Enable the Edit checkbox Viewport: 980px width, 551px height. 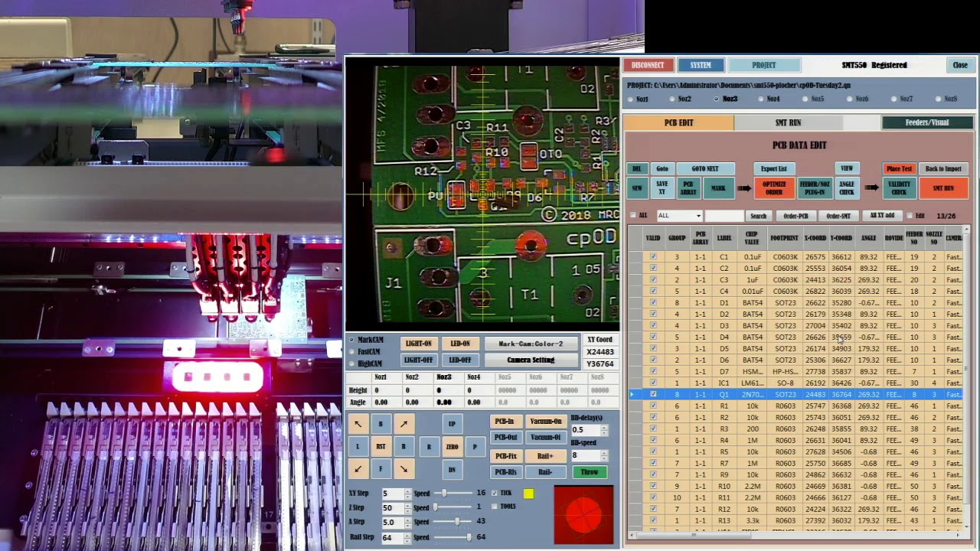(x=910, y=216)
